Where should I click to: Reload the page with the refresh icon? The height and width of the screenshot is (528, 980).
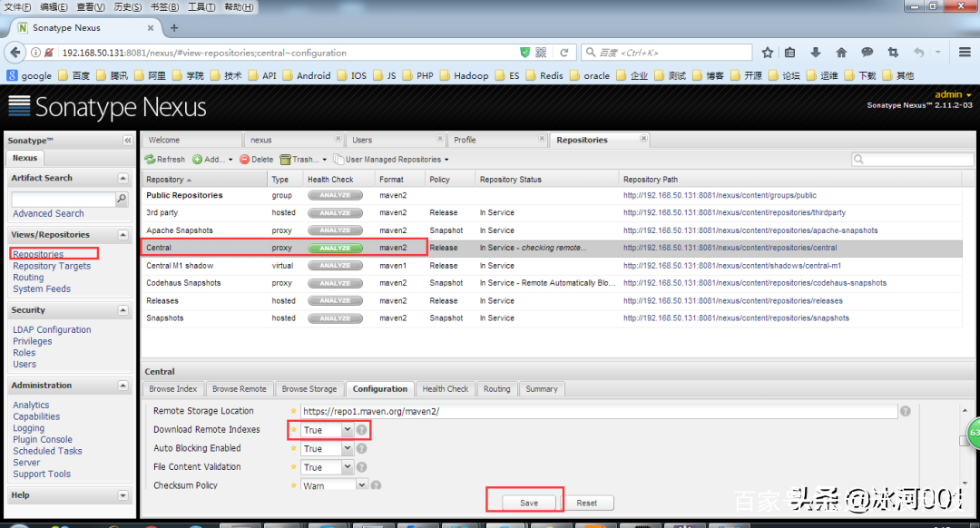point(563,53)
